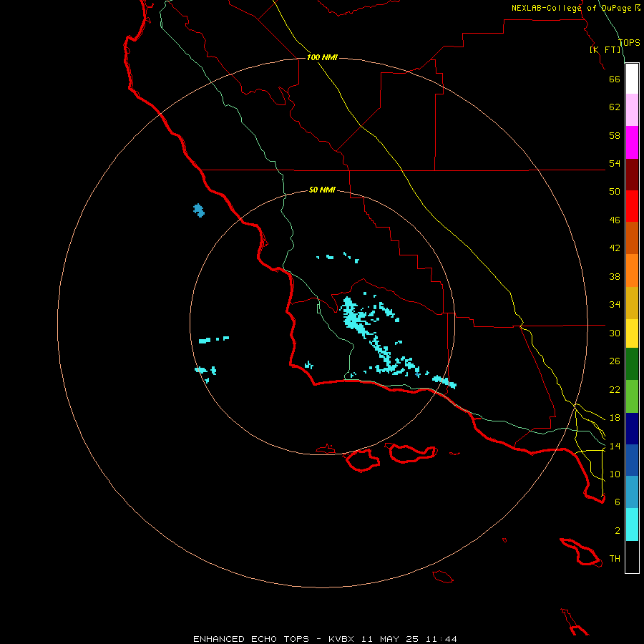The height and width of the screenshot is (644, 644).
Task: Click legend value "26"
Action: [615, 361]
